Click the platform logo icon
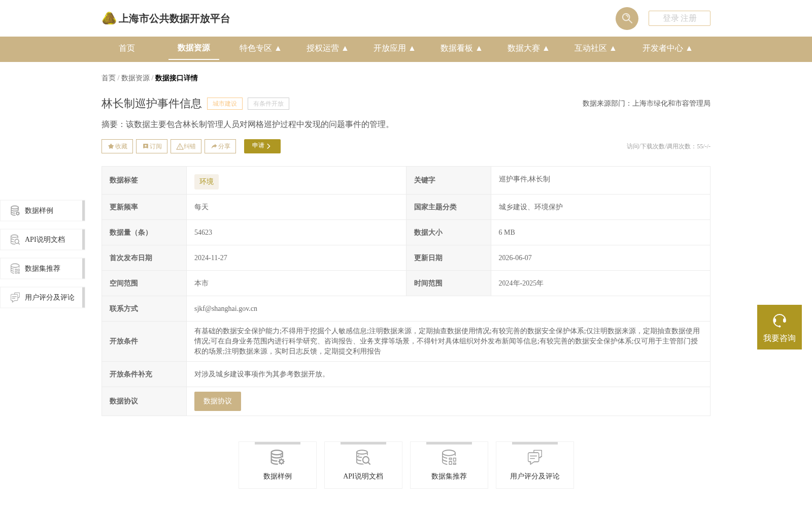This screenshot has height=508, width=812. click(109, 18)
